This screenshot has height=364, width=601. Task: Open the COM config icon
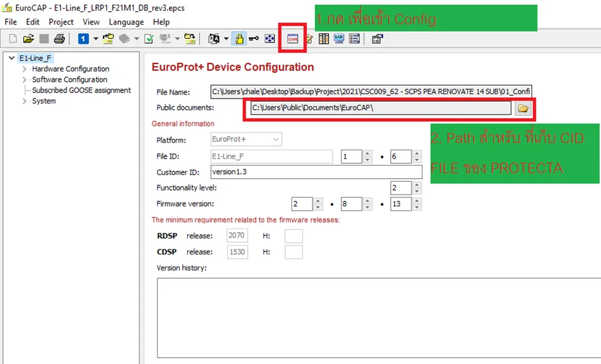coord(292,39)
